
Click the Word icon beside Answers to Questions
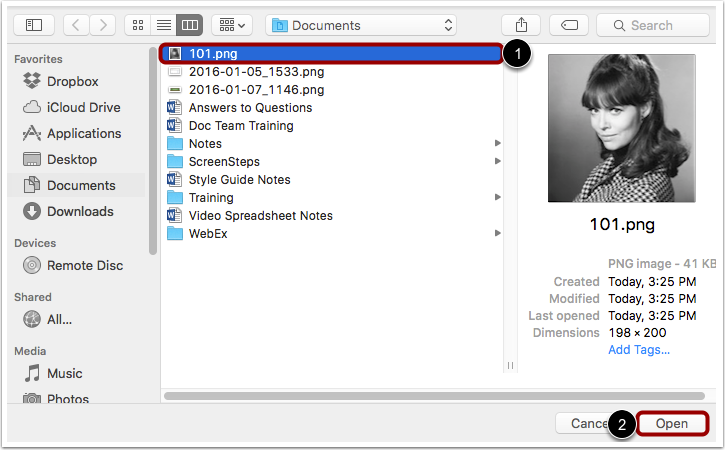pos(174,108)
